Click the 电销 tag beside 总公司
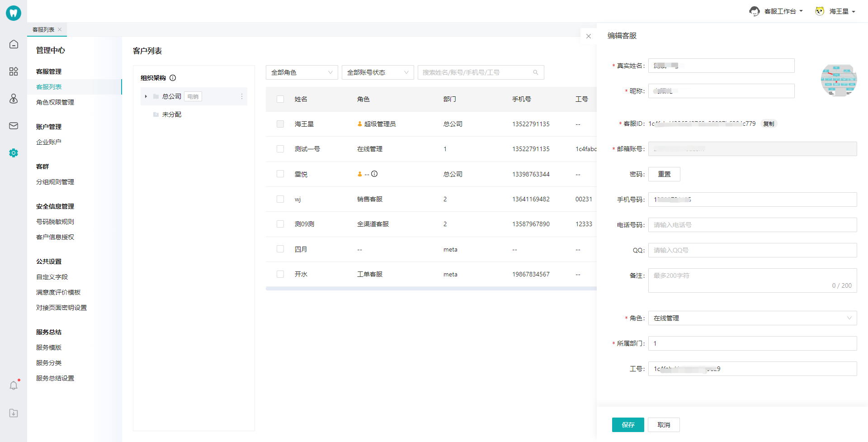The image size is (868, 442). (193, 96)
